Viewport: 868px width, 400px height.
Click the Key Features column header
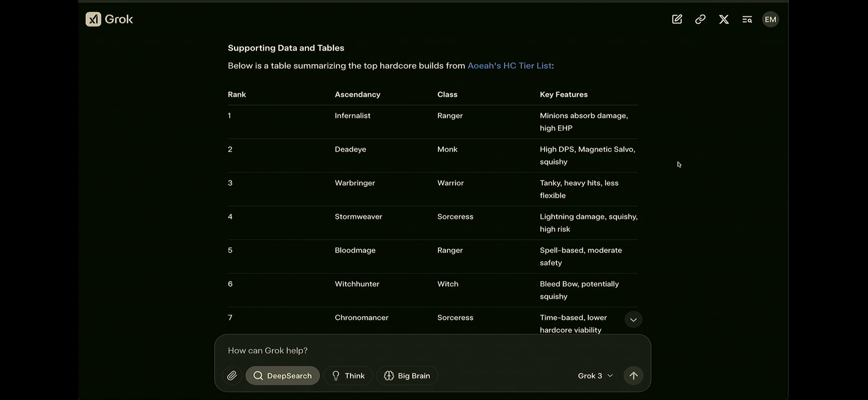point(563,94)
